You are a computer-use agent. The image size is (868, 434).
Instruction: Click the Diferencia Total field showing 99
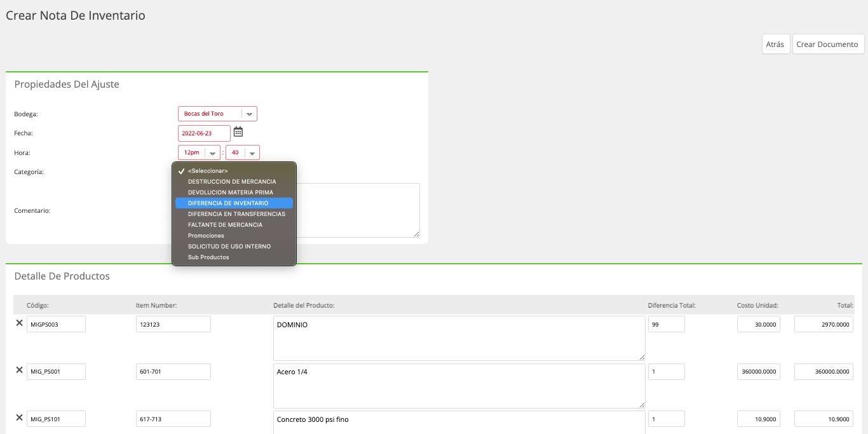pyautogui.click(x=667, y=324)
